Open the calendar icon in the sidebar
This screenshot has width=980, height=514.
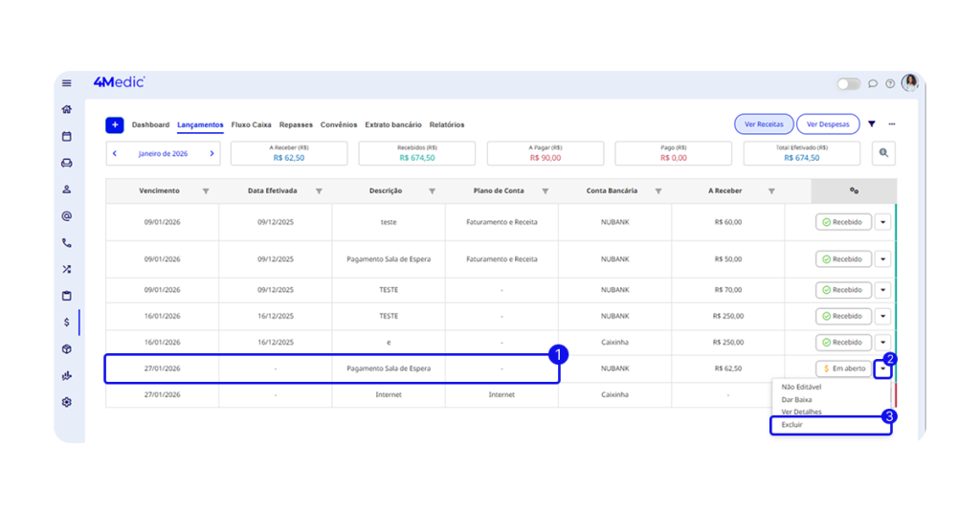pos(67,136)
